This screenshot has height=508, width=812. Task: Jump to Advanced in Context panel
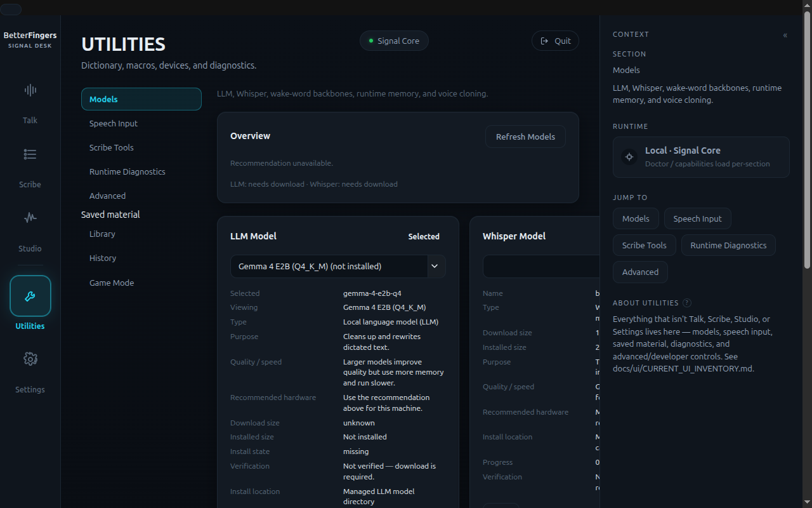640,272
